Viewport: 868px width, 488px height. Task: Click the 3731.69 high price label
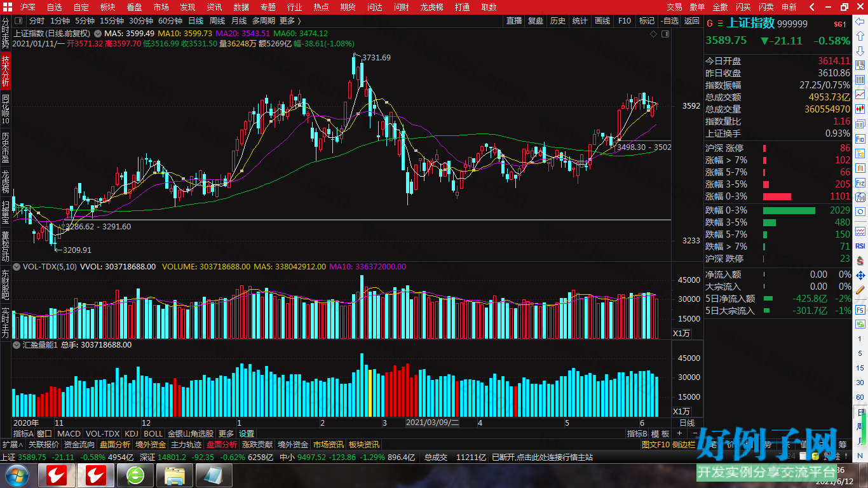[x=377, y=58]
